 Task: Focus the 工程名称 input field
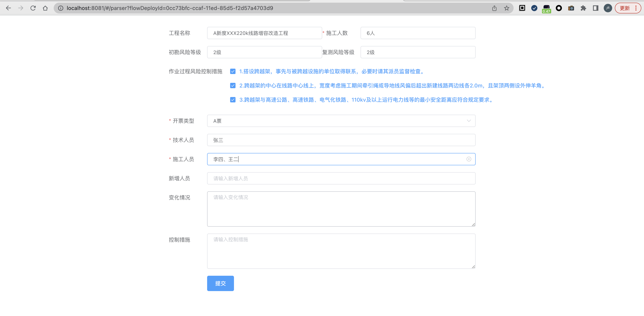click(x=264, y=33)
